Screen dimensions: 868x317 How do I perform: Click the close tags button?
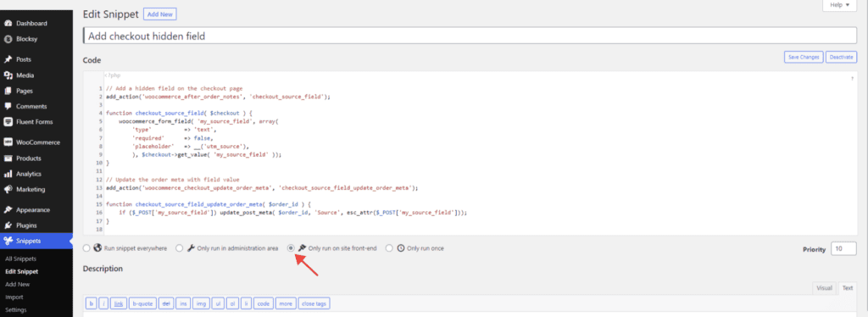[314, 303]
